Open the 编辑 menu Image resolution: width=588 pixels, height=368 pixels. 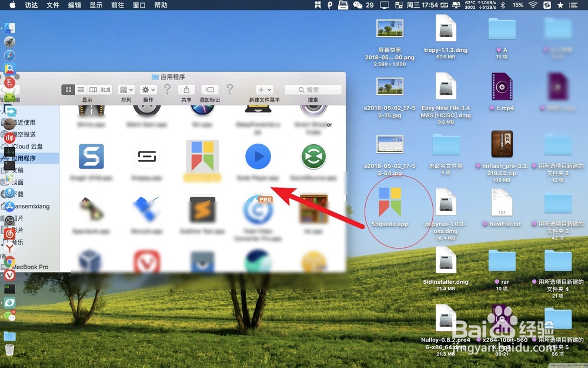click(75, 5)
